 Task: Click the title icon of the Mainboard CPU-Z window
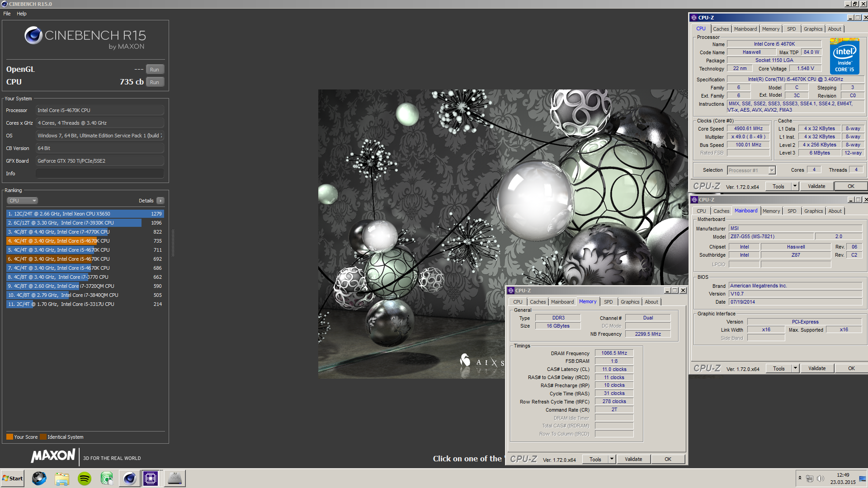[x=694, y=200]
